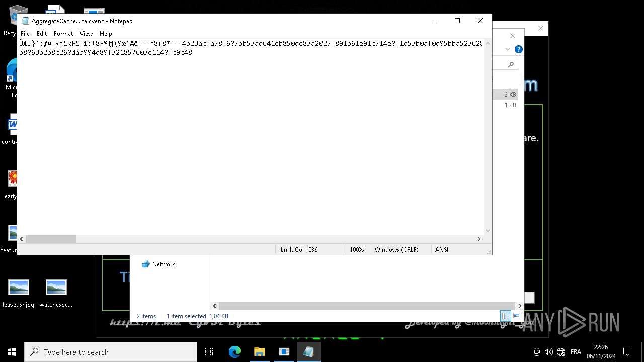Click 'Ln 1, Col 1036' in status bar
The height and width of the screenshot is (362, 644).
tap(299, 250)
